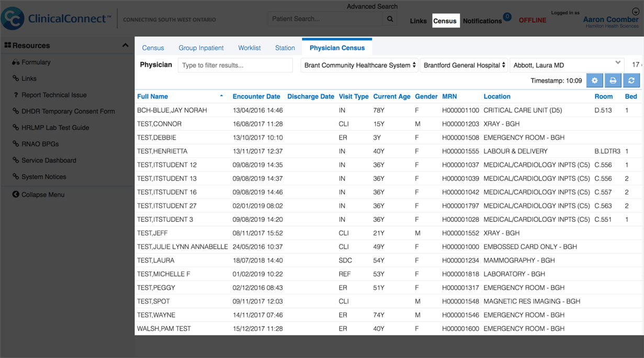The width and height of the screenshot is (644, 358).
Task: Open Links in the top navigation
Action: [418, 21]
